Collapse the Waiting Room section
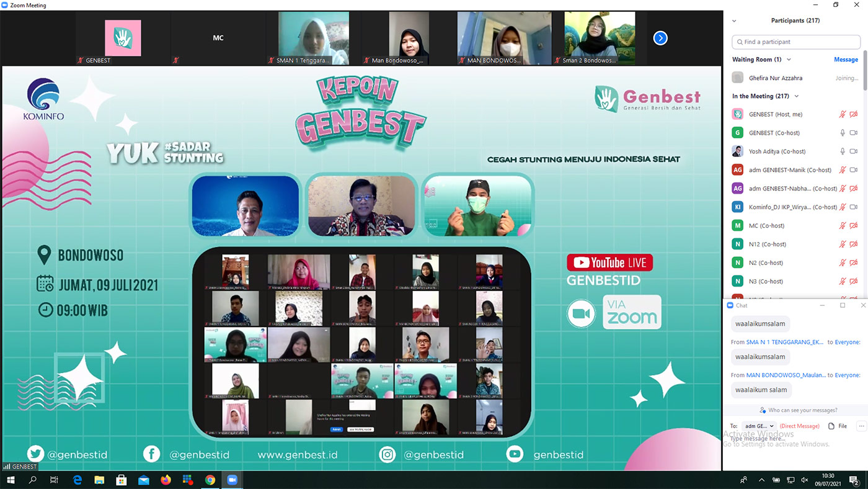Screen dimensions: 868x489 point(789,60)
